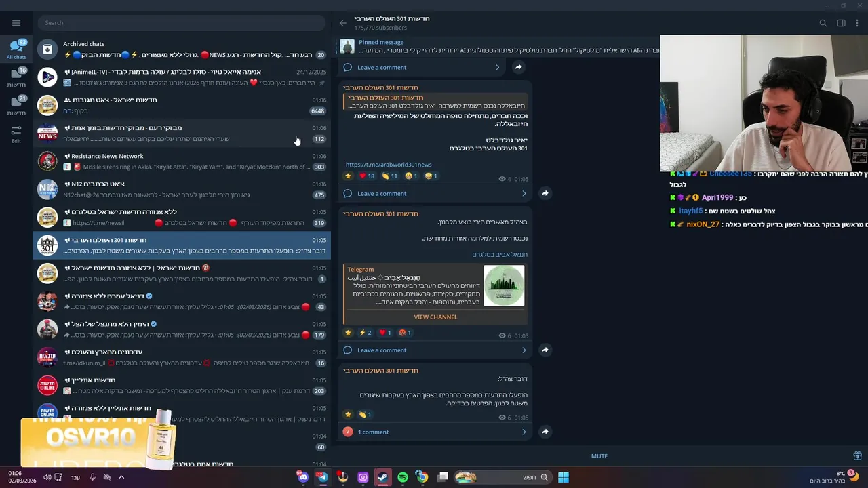The width and height of the screenshot is (868, 488).
Task: Open Discord from the taskbar
Action: coord(303,477)
